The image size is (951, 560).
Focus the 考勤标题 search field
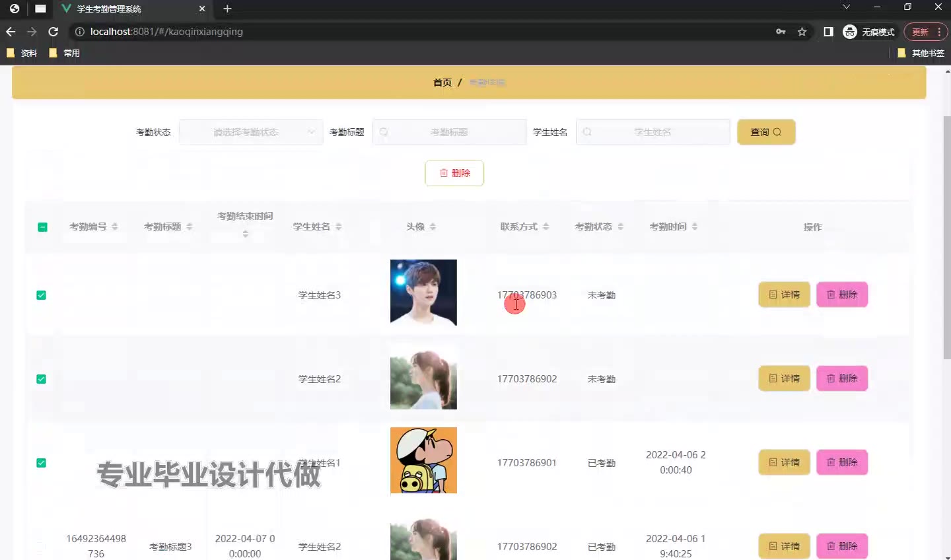pos(449,132)
